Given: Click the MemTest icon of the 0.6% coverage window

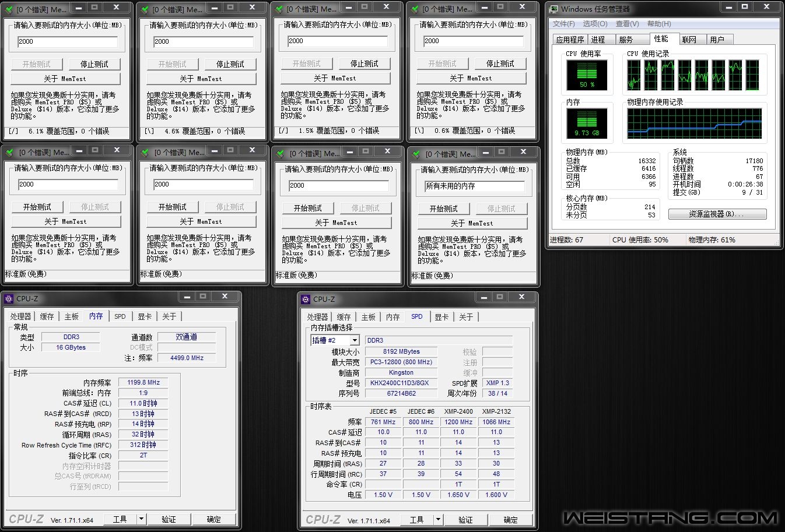Looking at the screenshot, I should tap(415, 9).
